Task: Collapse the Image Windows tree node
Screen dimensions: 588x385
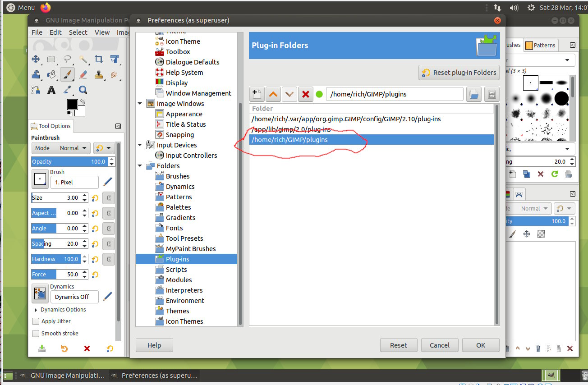Action: [x=140, y=104]
